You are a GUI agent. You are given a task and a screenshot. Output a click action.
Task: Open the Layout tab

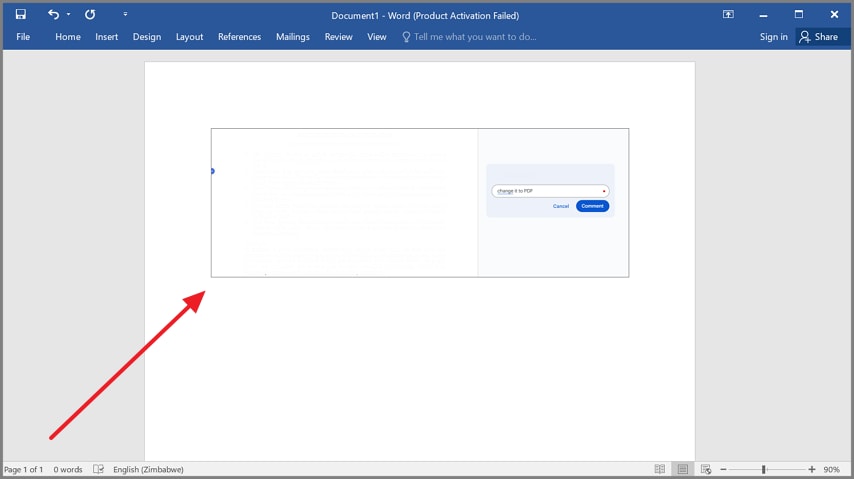189,37
